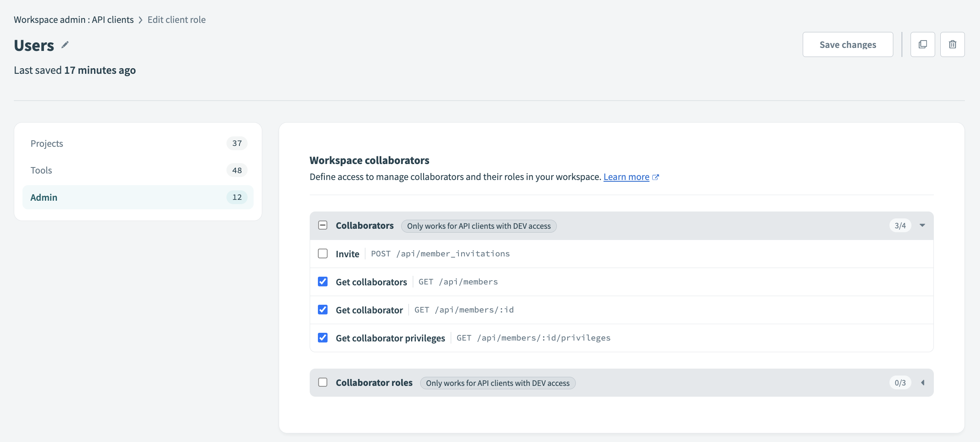Uncheck the Get collaborators checkbox
This screenshot has width=980, height=442.
click(323, 281)
